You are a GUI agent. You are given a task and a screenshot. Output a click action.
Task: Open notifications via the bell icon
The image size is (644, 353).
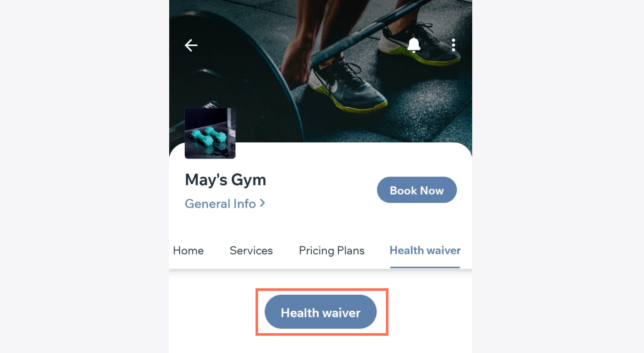tap(414, 45)
